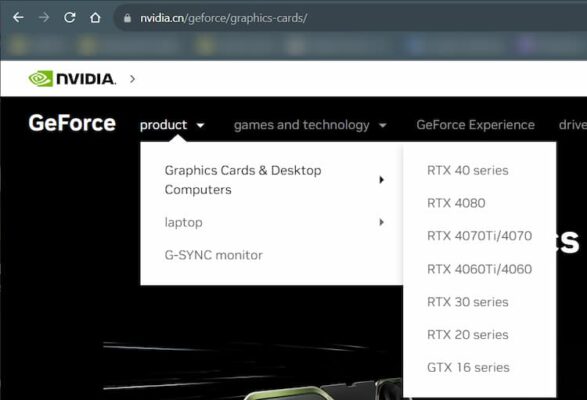Image resolution: width=587 pixels, height=400 pixels.
Task: Open the RTX 4070Ti/4070 link
Action: click(x=479, y=236)
